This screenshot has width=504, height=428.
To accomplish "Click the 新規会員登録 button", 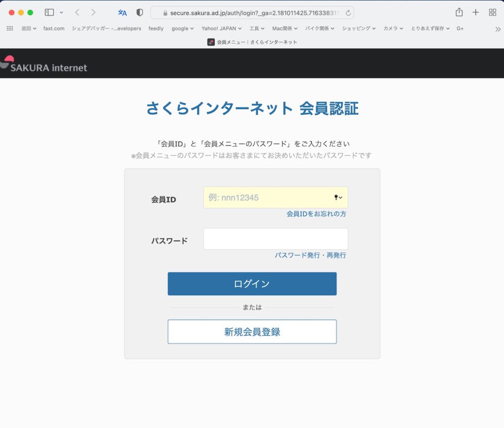I will 252,332.
